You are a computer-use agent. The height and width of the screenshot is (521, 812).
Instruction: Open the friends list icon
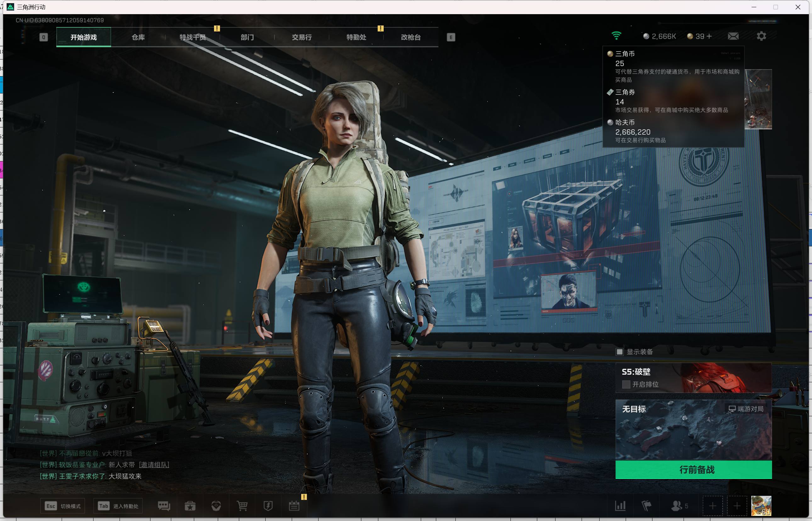[677, 506]
